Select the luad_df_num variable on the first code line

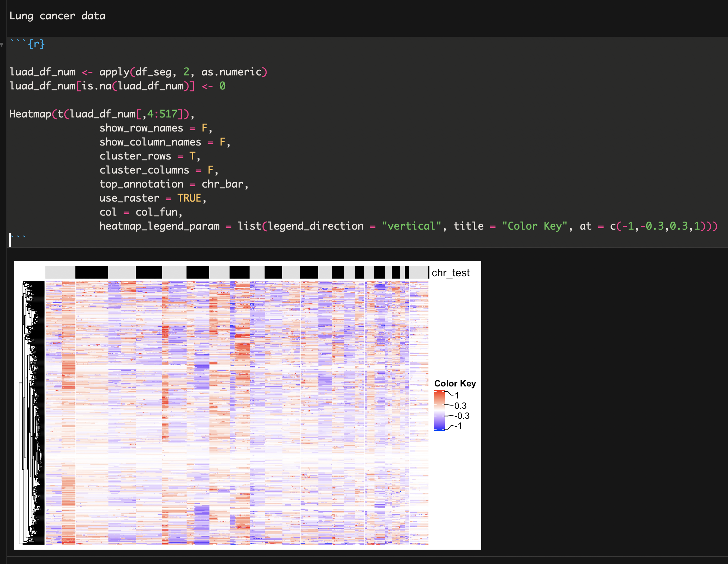pyautogui.click(x=43, y=71)
